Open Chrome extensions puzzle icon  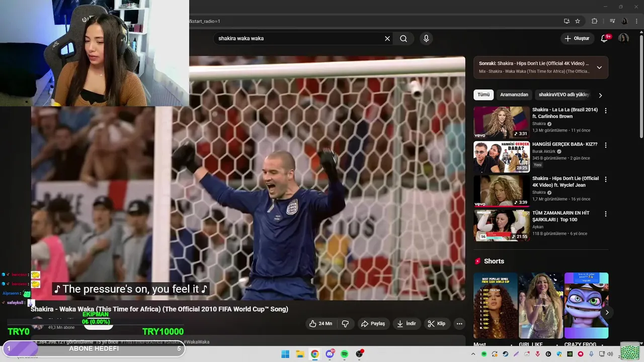594,21
